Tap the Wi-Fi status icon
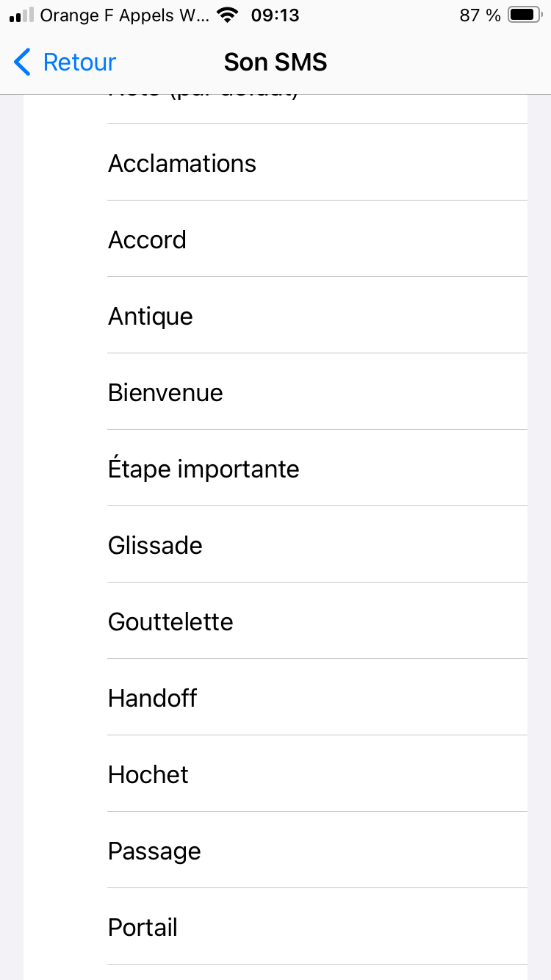Image resolution: width=551 pixels, height=980 pixels. point(228,15)
